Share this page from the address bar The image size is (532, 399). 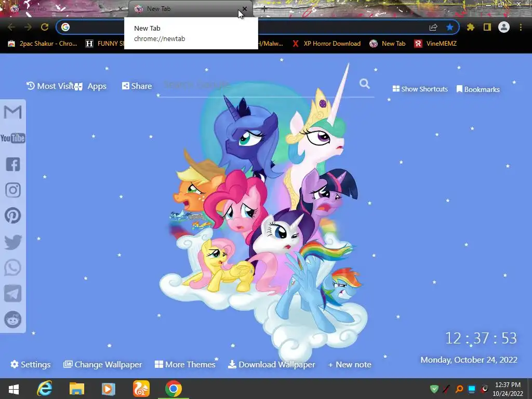coord(433,27)
